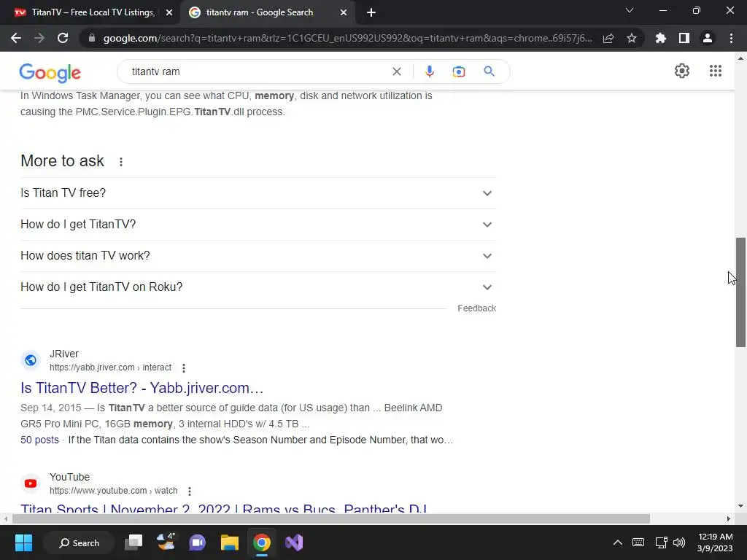View site info via the lock icon
747x560 pixels.
pyautogui.click(x=92, y=38)
